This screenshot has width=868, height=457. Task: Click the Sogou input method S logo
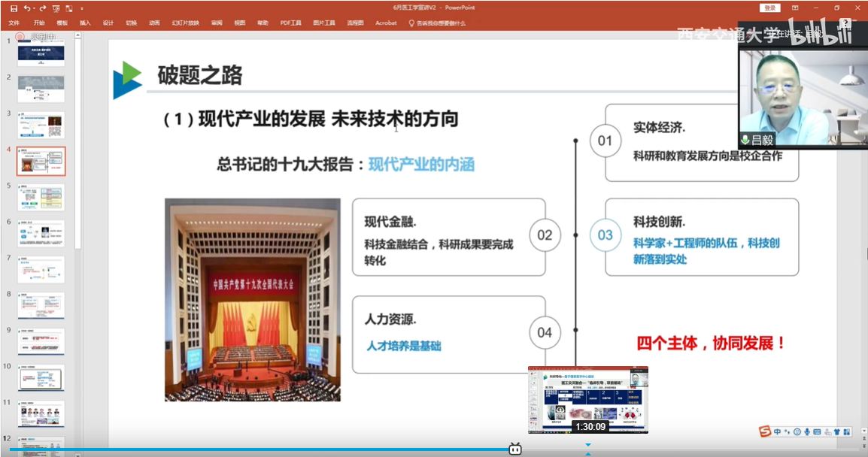(765, 431)
